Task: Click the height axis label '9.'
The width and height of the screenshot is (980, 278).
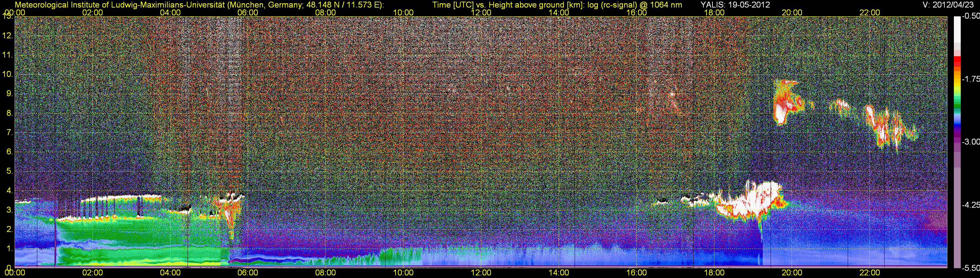Action: point(9,93)
